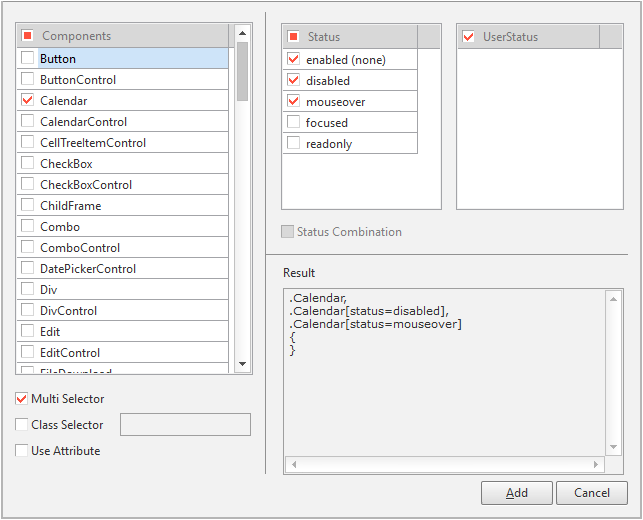Enable the readonly status checkbox
The image size is (643, 520).
[x=293, y=144]
